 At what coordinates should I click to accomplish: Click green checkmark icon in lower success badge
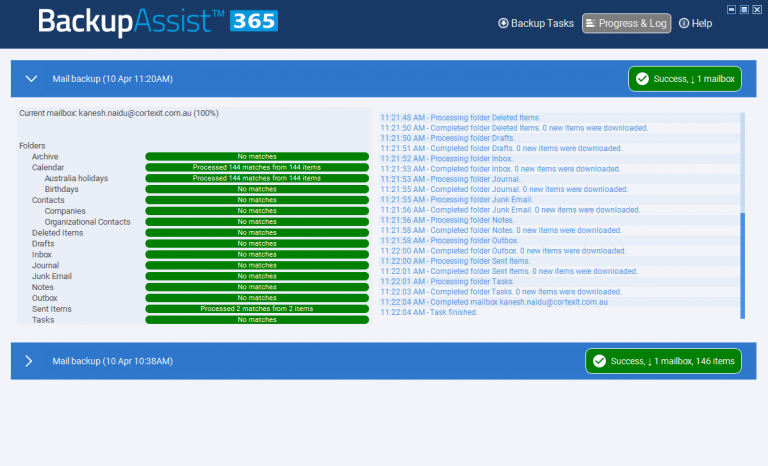[x=600, y=361]
